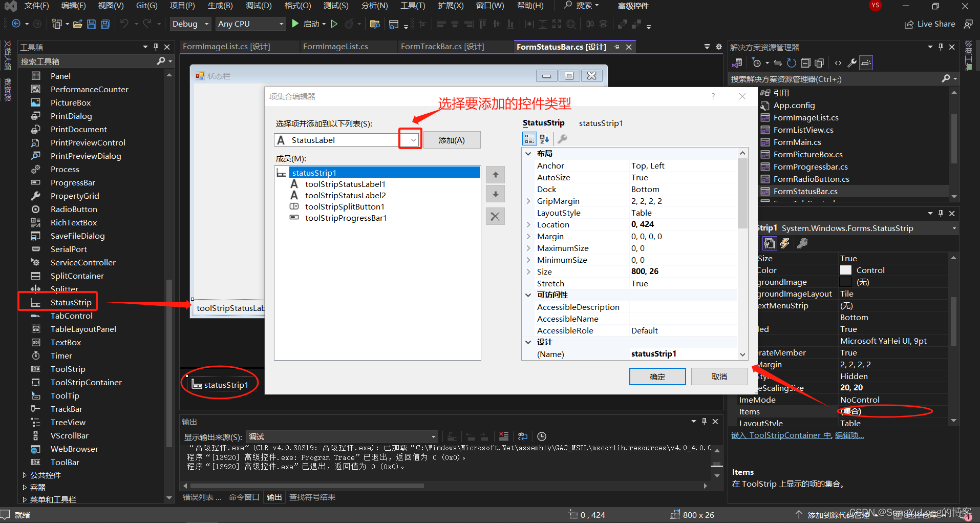Select toolStripSplitButton1 member
980x523 pixels.
(345, 206)
